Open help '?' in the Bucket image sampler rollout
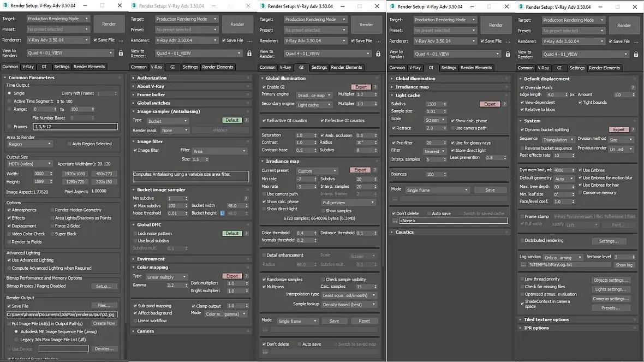The image size is (644, 362). coord(246,198)
